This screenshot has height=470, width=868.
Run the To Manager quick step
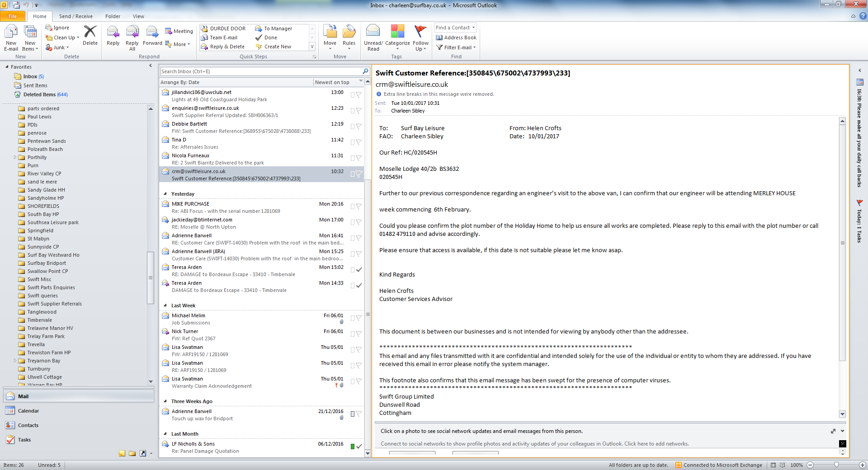point(274,28)
